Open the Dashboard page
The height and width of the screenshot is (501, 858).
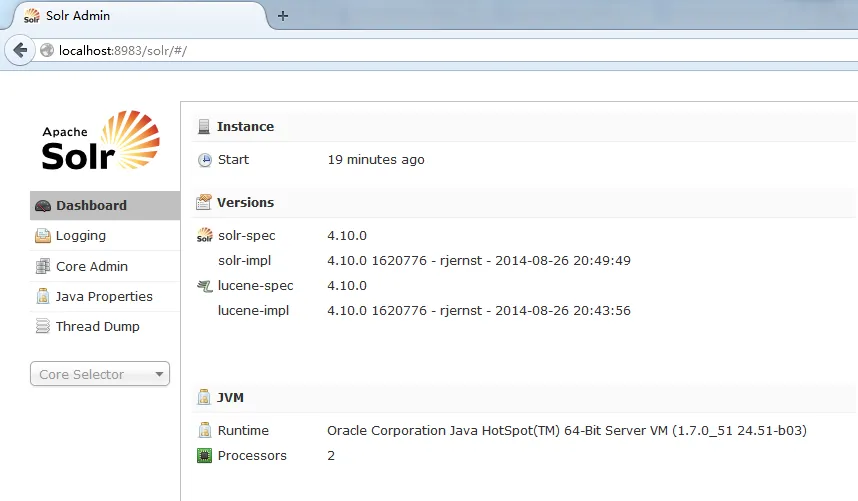[105, 206]
